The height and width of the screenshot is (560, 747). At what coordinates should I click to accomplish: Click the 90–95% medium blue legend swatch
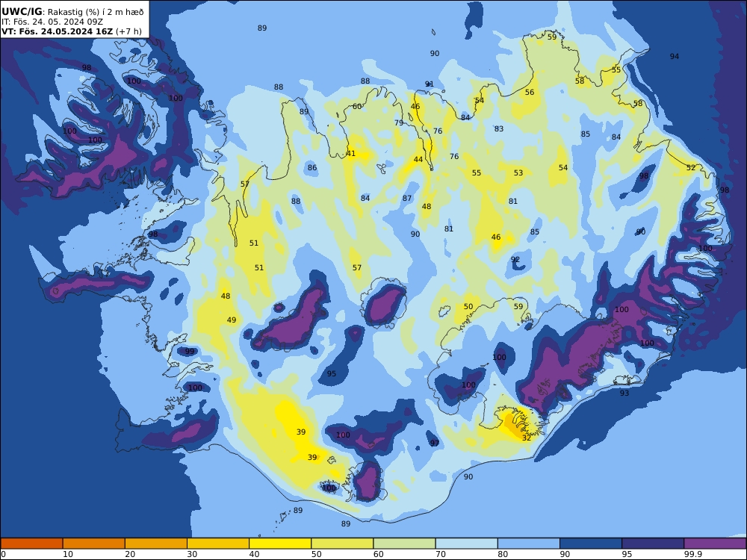591,544
